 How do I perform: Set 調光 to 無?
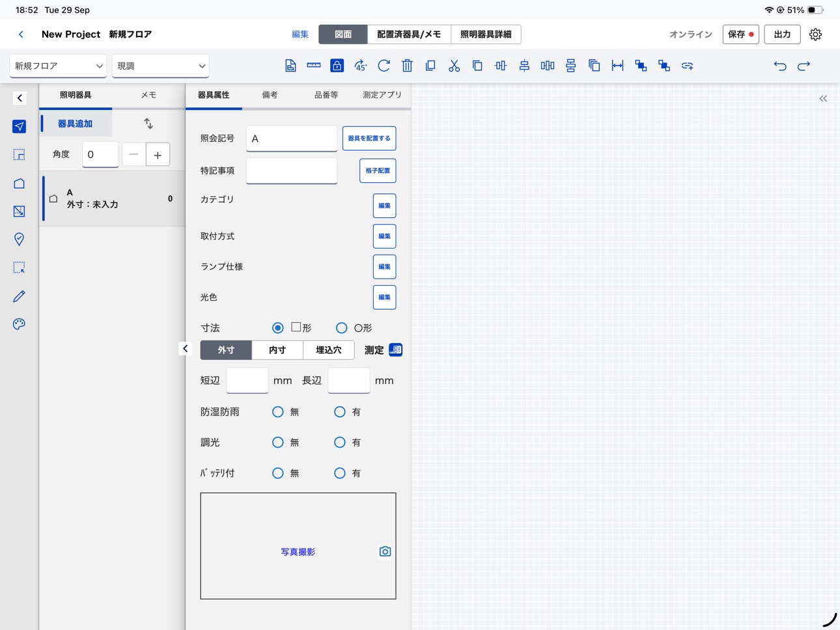click(x=278, y=443)
